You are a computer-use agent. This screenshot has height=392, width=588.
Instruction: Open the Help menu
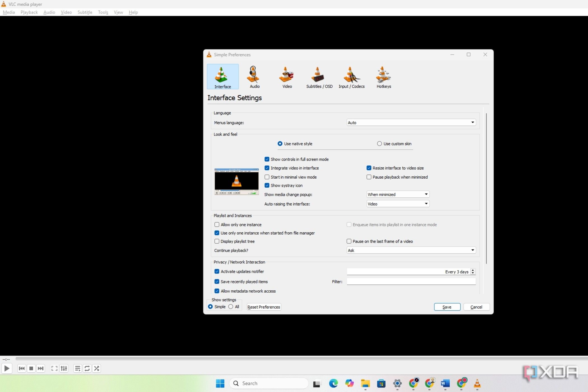(x=133, y=12)
